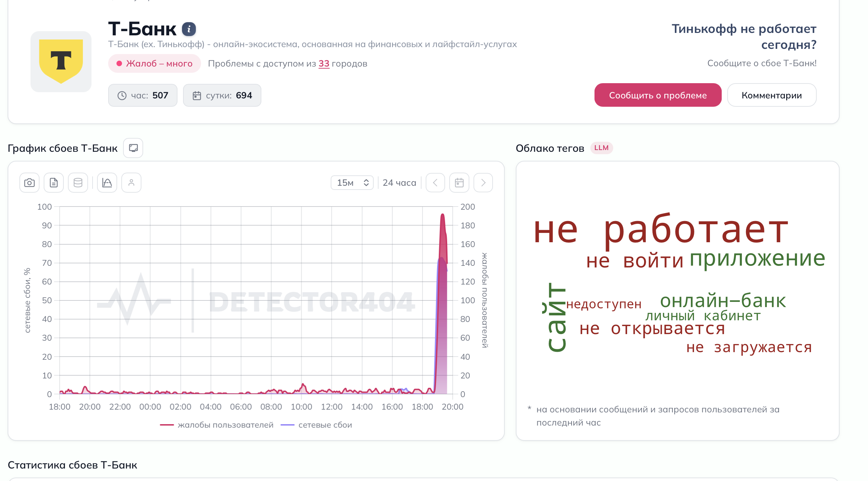Click the Т-Банк yellow shield logo
868x481 pixels.
pos(61,61)
